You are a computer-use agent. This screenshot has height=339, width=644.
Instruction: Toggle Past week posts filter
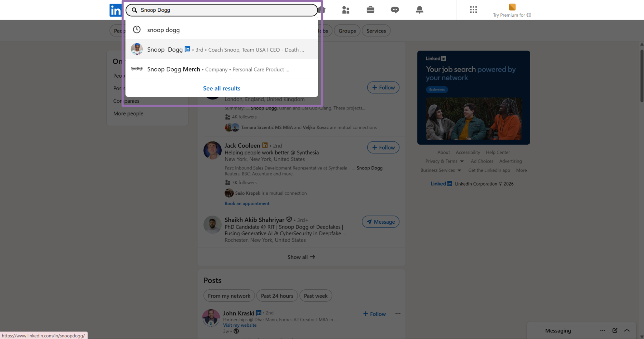(315, 295)
